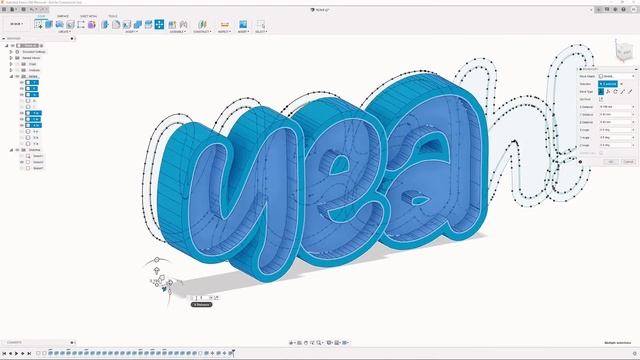Click OK in the Move/Copy dialog
The height and width of the screenshot is (360, 640).
point(611,162)
